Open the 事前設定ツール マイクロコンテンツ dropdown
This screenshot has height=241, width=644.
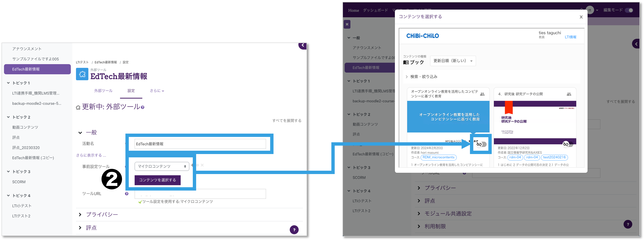point(162,166)
